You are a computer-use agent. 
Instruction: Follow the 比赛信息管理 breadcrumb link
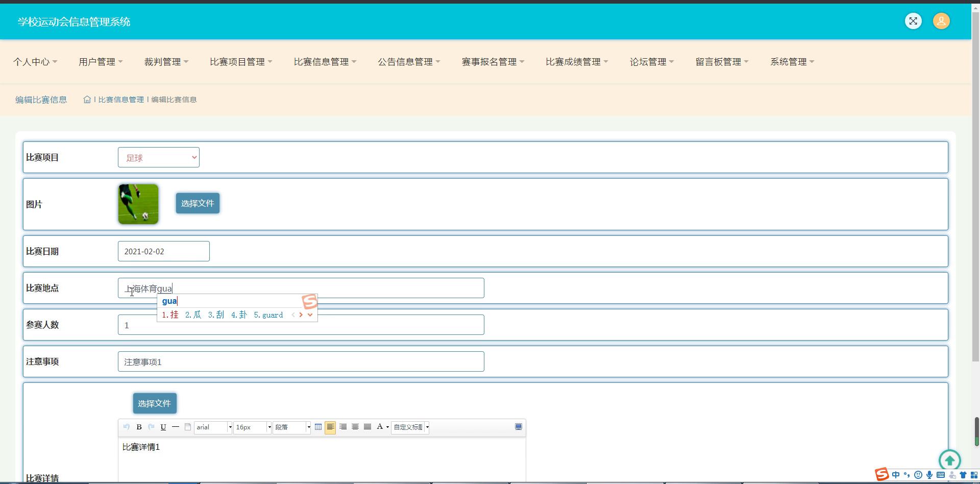click(x=121, y=100)
